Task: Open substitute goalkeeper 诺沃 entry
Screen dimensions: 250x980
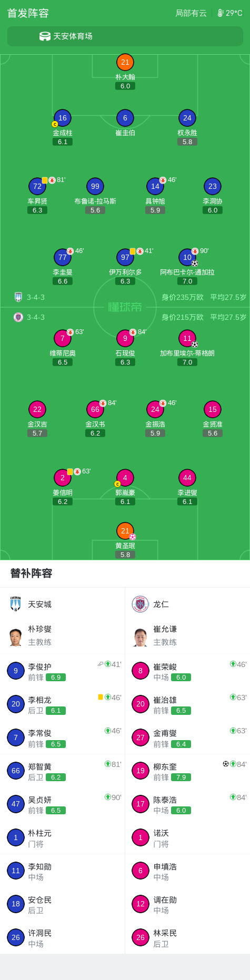Action: tap(187, 837)
